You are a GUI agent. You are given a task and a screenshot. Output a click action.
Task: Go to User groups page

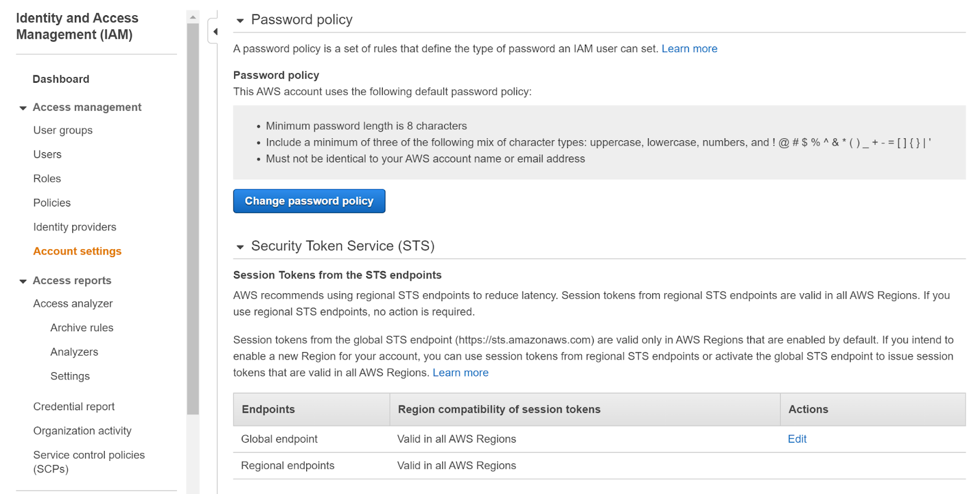[x=63, y=130]
